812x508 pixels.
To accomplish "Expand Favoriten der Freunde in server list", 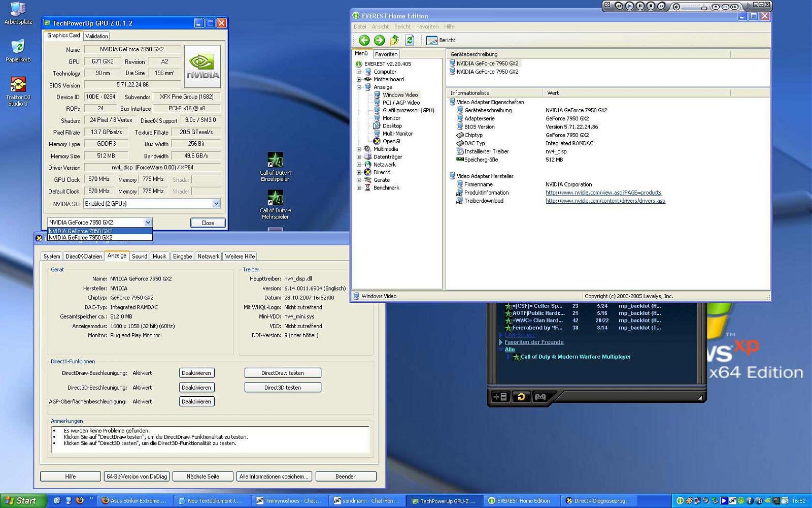I will point(501,342).
